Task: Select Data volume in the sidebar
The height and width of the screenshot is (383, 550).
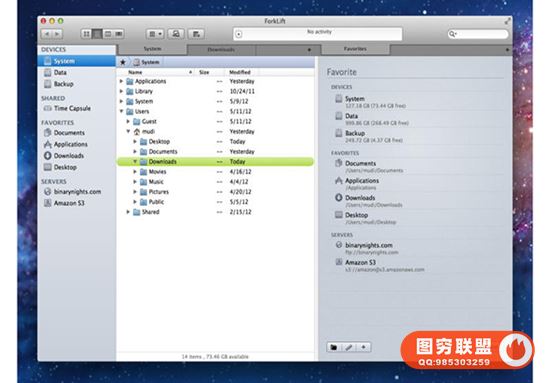Action: pyautogui.click(x=77, y=73)
